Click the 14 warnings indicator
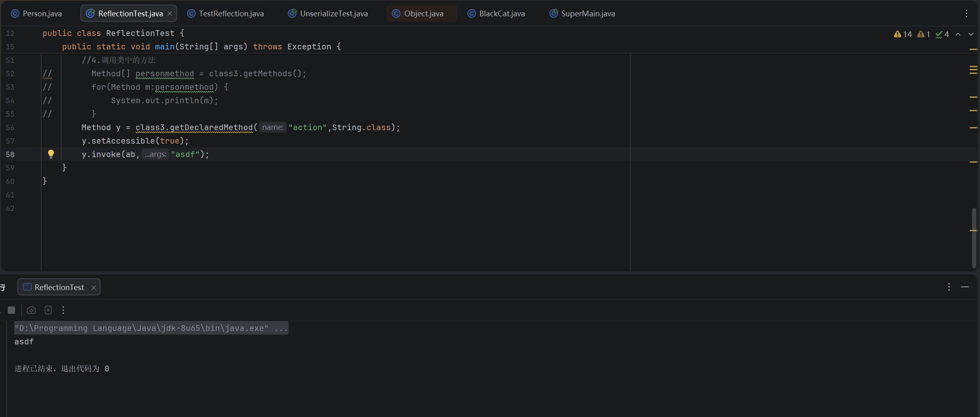The width and height of the screenshot is (980, 417). pyautogui.click(x=902, y=34)
